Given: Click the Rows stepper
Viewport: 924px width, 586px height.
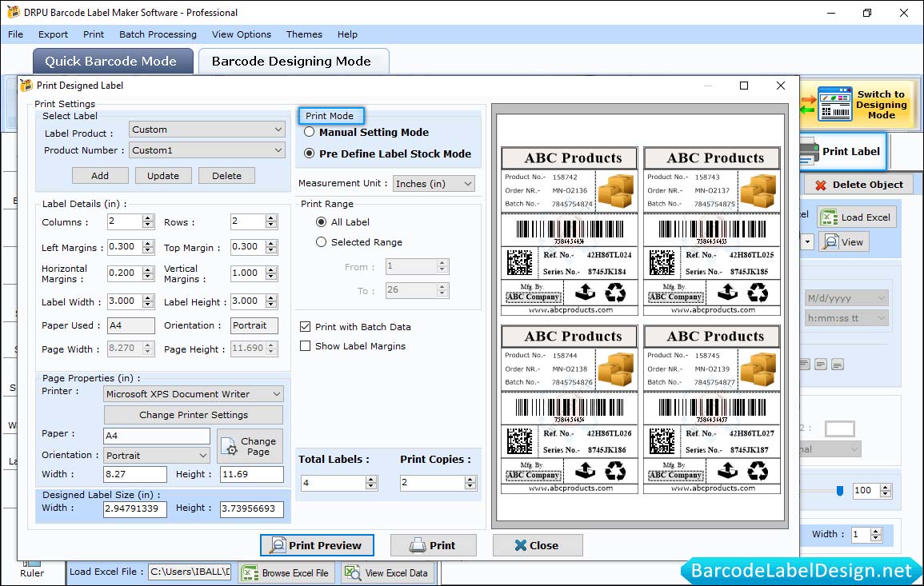Looking at the screenshot, I should click(271, 222).
